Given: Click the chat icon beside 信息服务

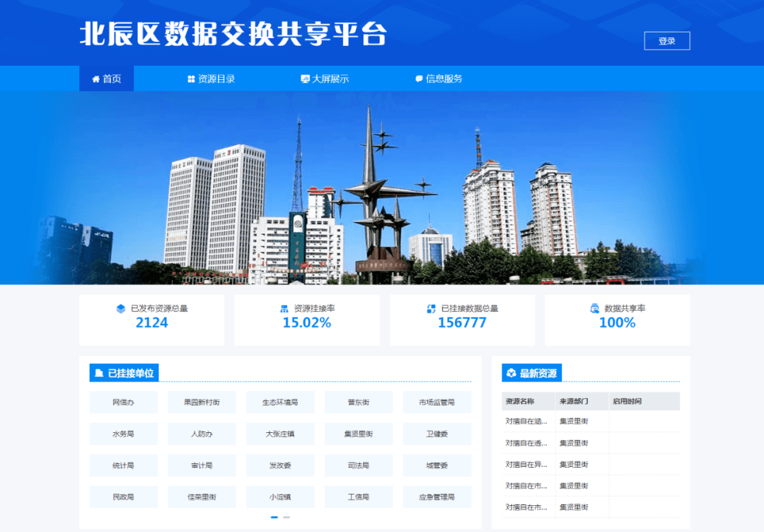Looking at the screenshot, I should click(419, 79).
